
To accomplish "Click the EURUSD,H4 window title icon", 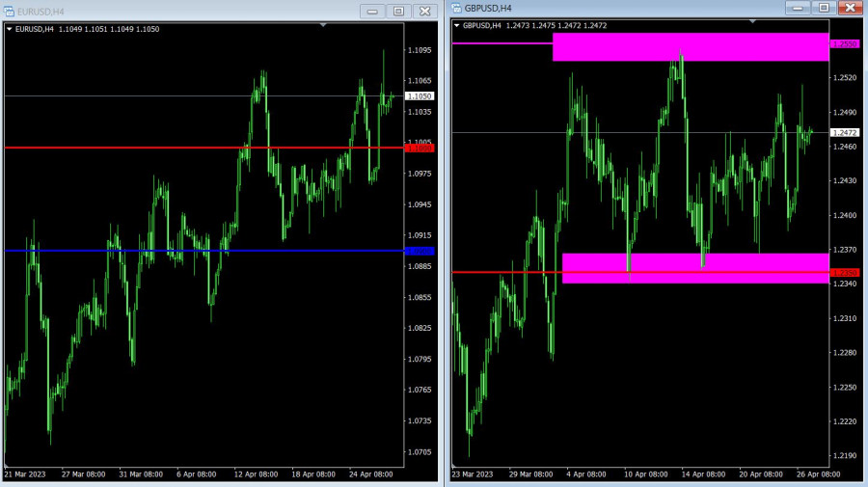I will click(9, 11).
